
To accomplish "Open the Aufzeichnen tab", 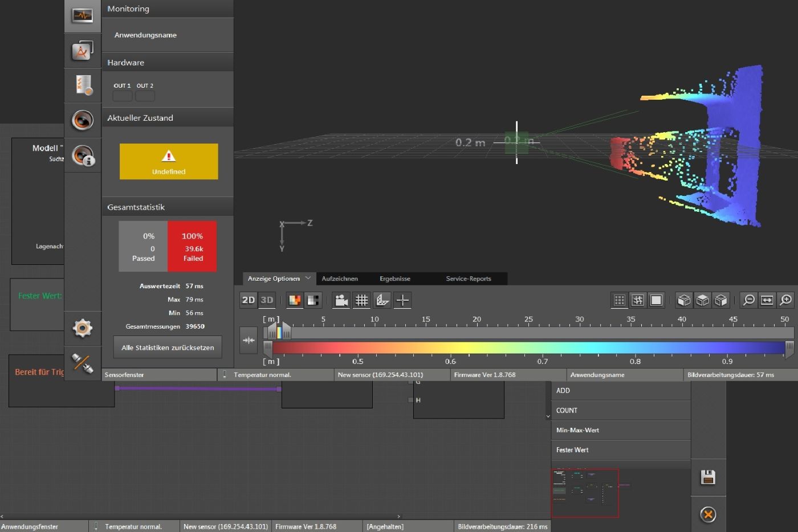I will coord(340,279).
